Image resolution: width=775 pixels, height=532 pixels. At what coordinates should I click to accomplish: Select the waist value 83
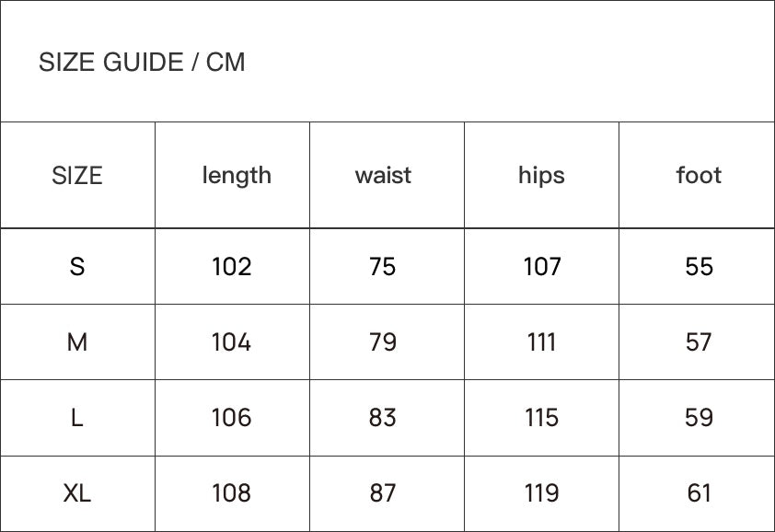(x=383, y=418)
